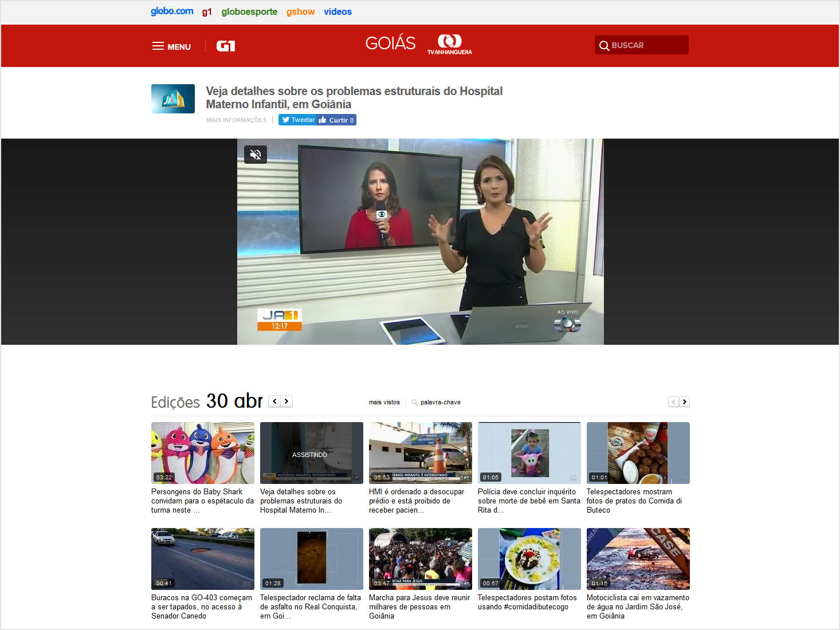This screenshot has height=630, width=840.
Task: Click the G1 logo in the header
Action: pos(226,46)
